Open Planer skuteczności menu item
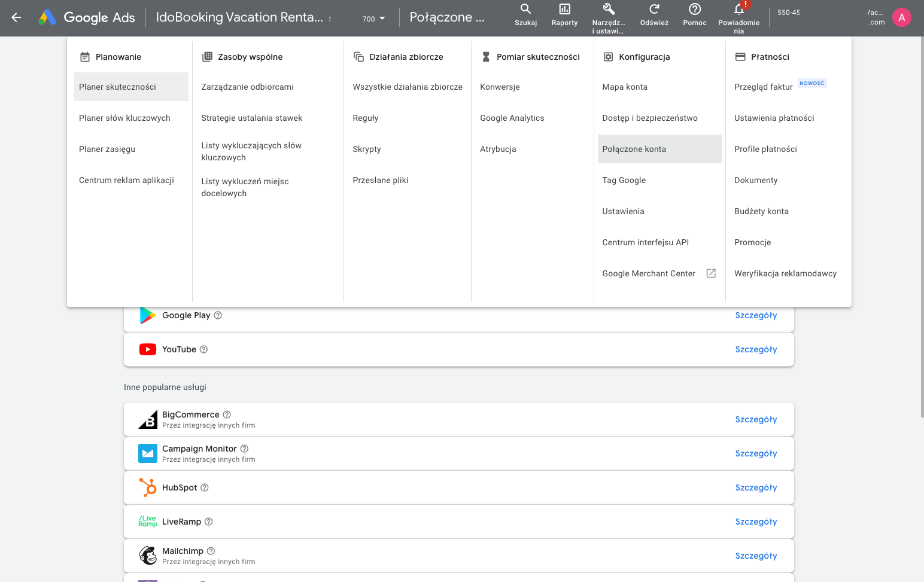Screen dimensions: 924x582 click(x=131, y=87)
